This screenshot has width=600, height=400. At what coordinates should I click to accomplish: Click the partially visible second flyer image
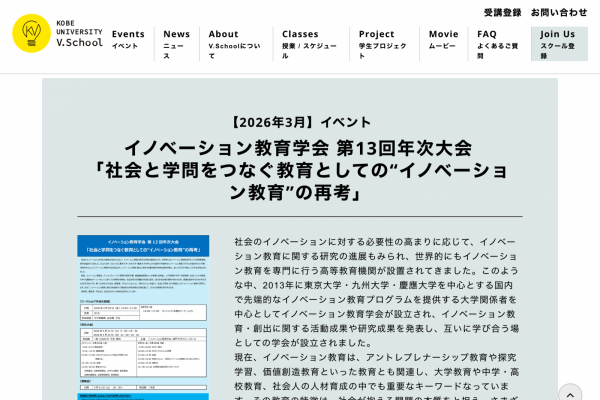pyautogui.click(x=143, y=396)
